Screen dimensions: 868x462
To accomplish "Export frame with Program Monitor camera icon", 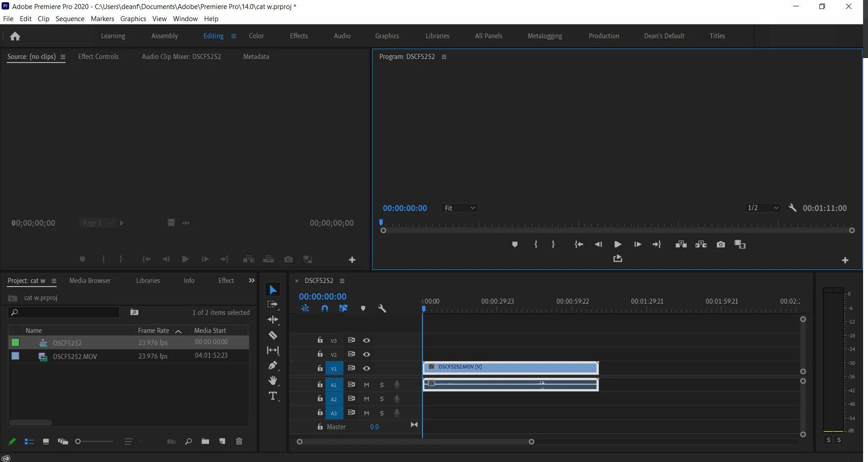I will (x=721, y=244).
